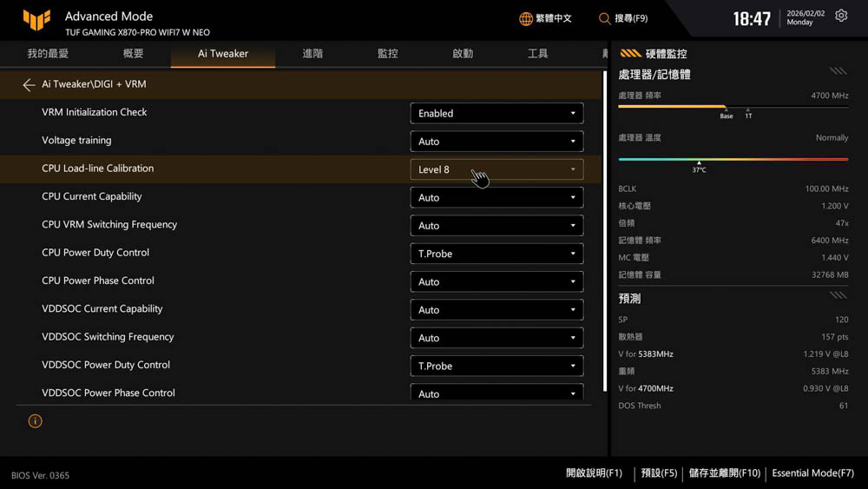The width and height of the screenshot is (868, 489).
Task: Click the hardware monitor stripe icon
Action: [630, 54]
